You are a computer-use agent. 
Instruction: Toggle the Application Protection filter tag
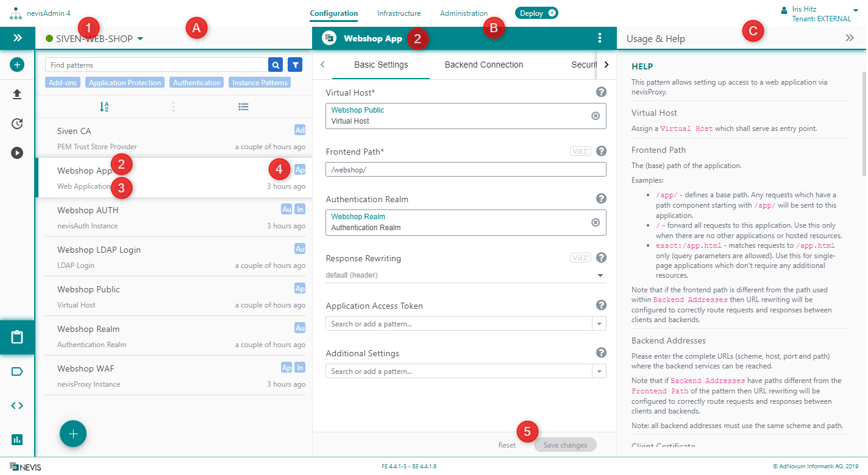point(125,83)
